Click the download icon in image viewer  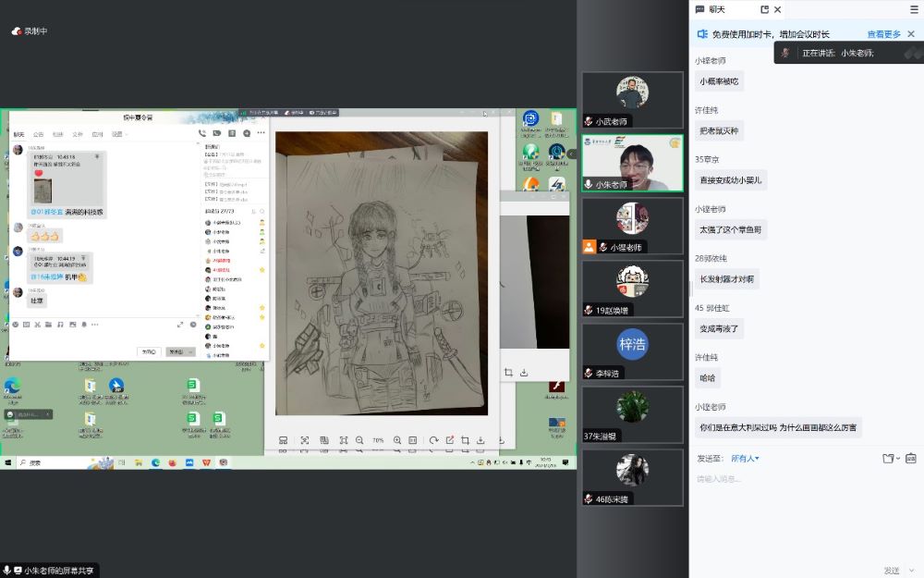click(481, 440)
